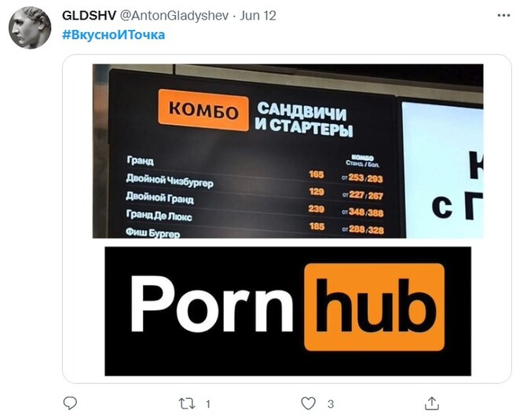Screen dimensions: 527x420
Task: Open the menu board photo
Action: point(287,151)
